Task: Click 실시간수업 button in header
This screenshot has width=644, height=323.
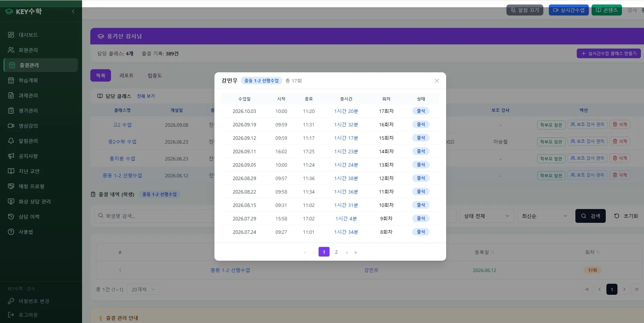Action: 569,10
